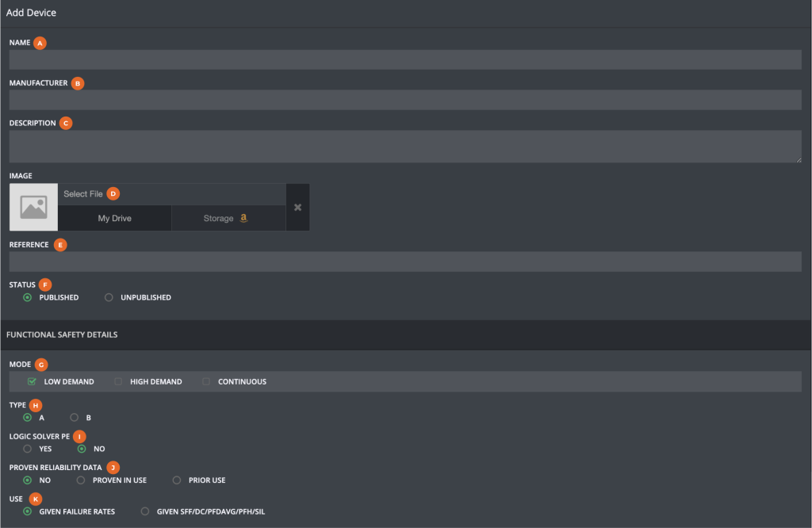Click the orange G marker beside Mode
This screenshot has width=812, height=528.
pyautogui.click(x=41, y=364)
